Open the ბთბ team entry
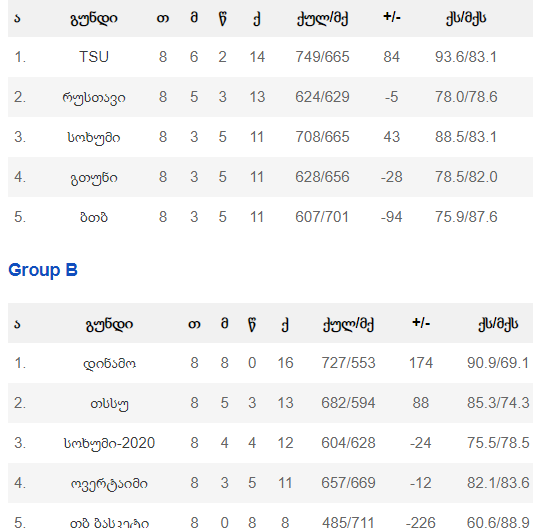Image resolution: width=533 pixels, height=528 pixels. 94,217
